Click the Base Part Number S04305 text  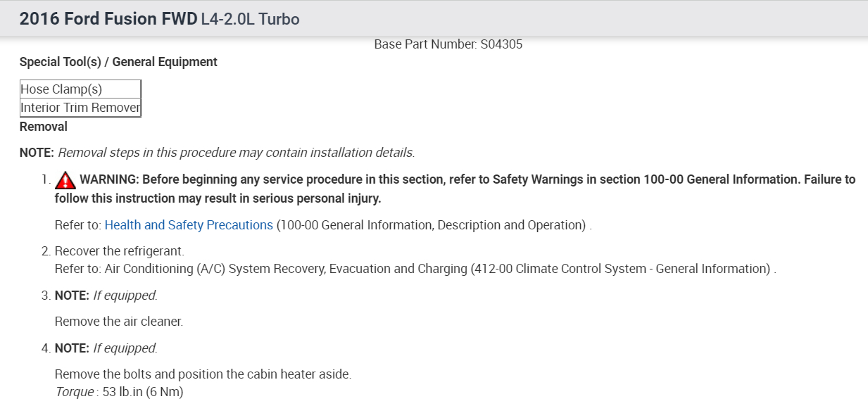[x=448, y=44]
